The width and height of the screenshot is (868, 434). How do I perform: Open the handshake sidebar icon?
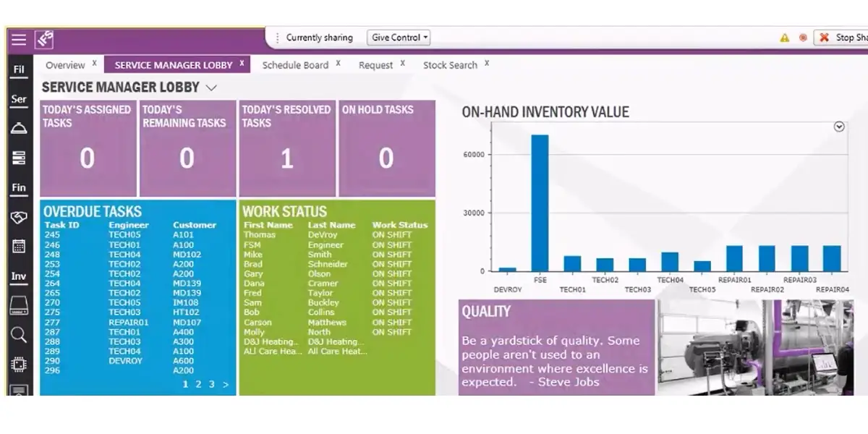click(x=19, y=217)
